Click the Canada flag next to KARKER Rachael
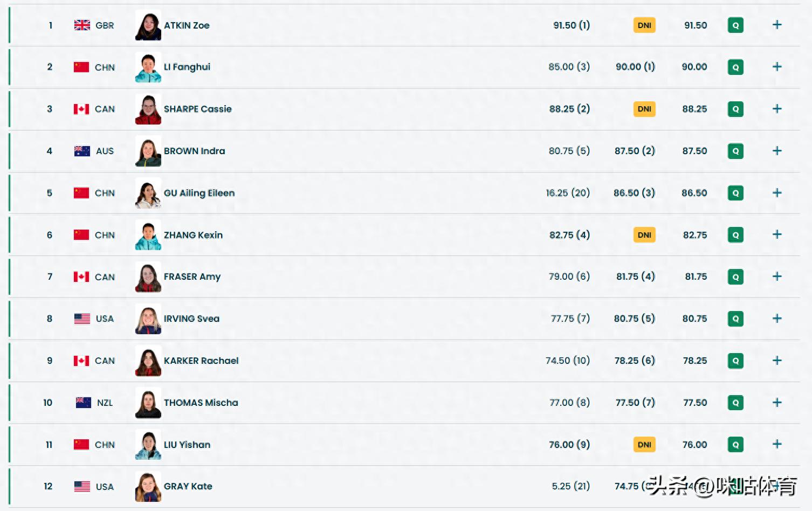 click(81, 361)
